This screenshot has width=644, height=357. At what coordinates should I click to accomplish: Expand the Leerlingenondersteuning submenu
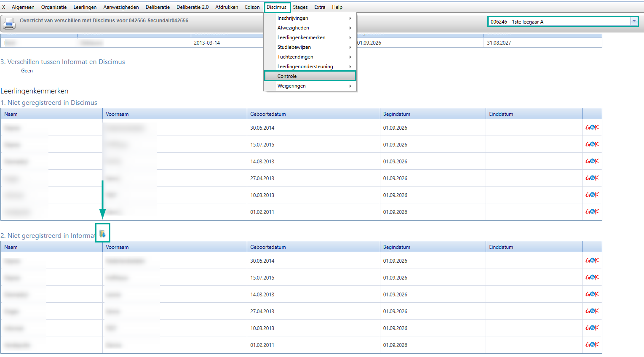pyautogui.click(x=310, y=67)
